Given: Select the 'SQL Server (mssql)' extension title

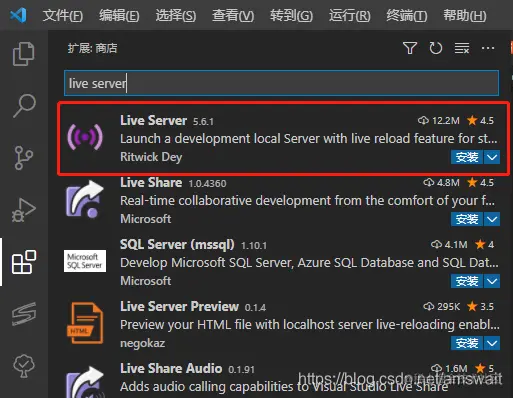Looking at the screenshot, I should coord(177,244).
